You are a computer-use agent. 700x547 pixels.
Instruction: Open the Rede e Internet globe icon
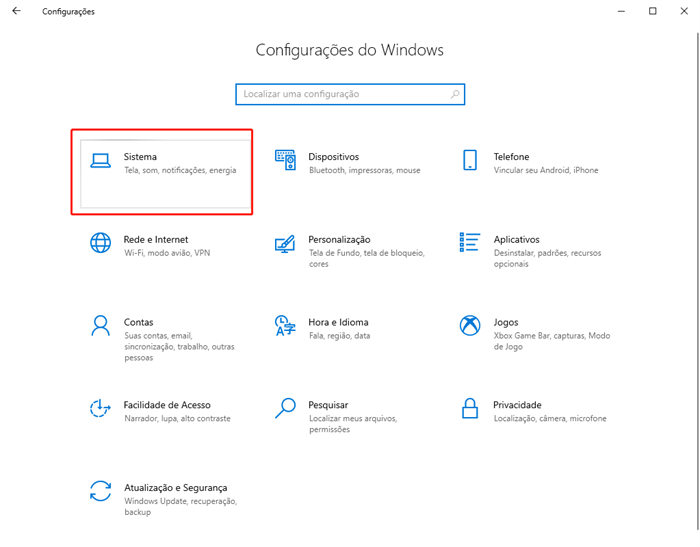tap(100, 244)
